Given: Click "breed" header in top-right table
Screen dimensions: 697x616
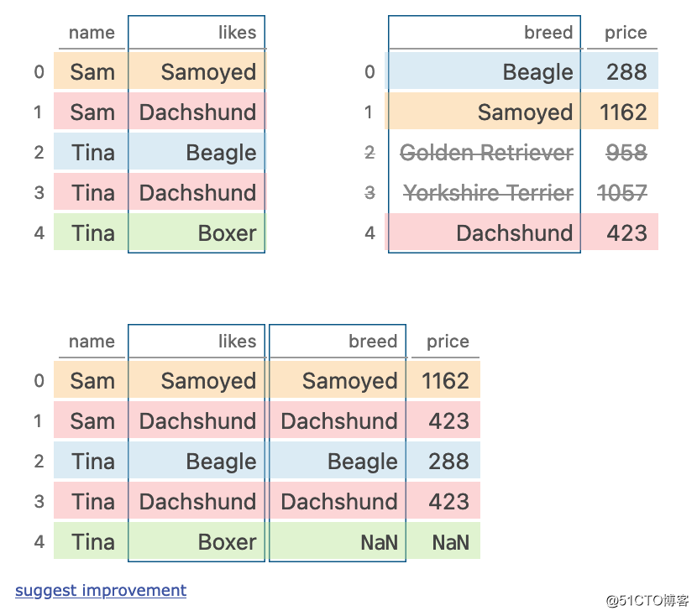Looking at the screenshot, I should tap(548, 33).
